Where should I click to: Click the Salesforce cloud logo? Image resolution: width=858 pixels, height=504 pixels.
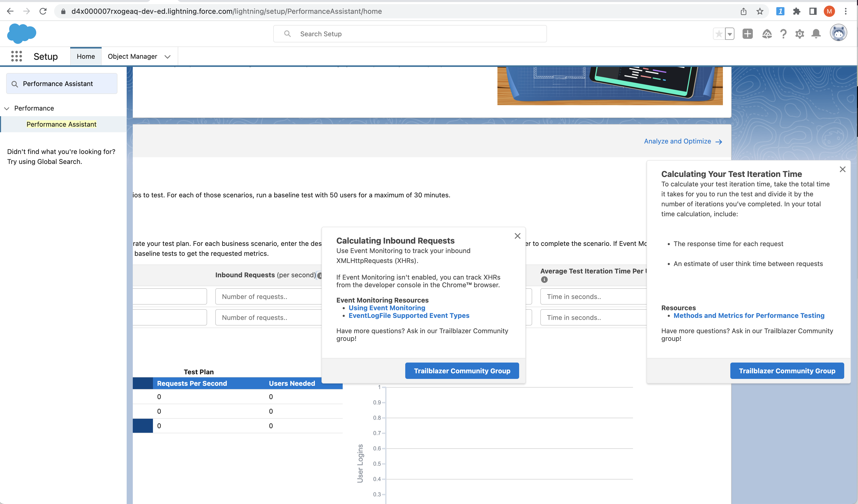(21, 33)
